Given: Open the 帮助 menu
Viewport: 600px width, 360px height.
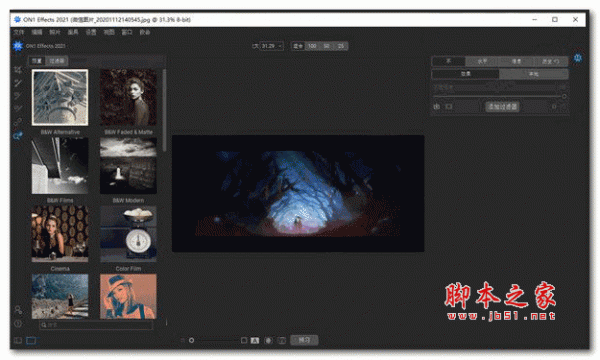Looking at the screenshot, I should pos(145,32).
